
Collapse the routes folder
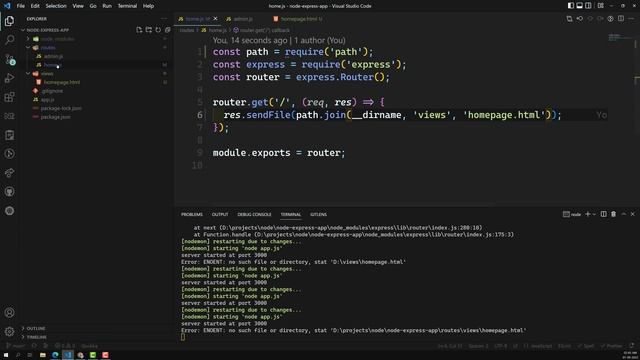(x=48, y=47)
